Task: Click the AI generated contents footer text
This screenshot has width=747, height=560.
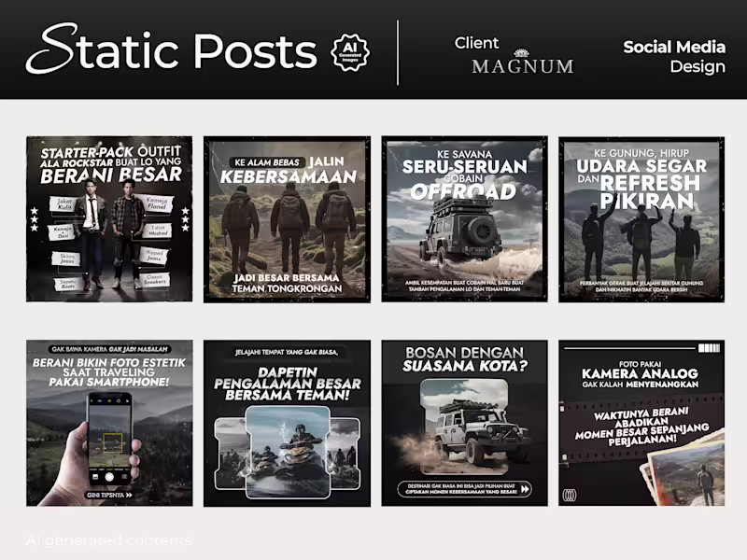Action: point(108,540)
